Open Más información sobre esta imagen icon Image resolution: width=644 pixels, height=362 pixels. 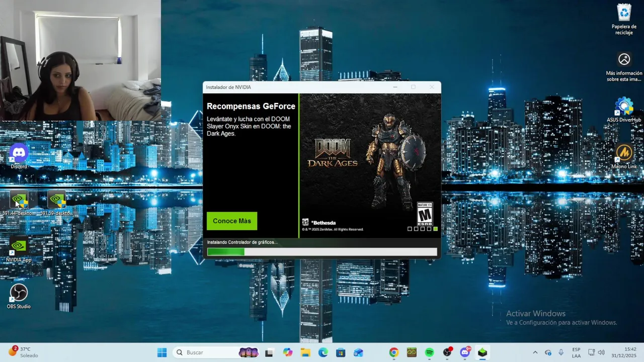pos(624,67)
